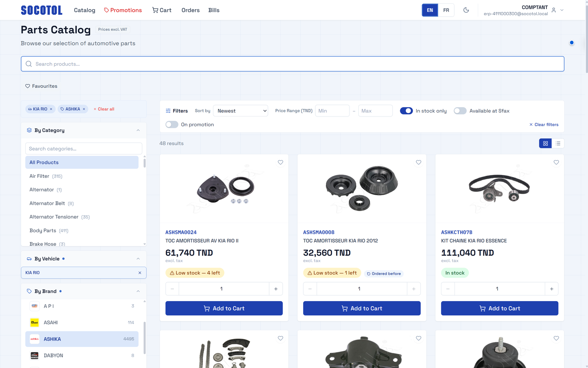The image size is (588, 368).
Task: Select Body Parts category
Action: pos(82,230)
